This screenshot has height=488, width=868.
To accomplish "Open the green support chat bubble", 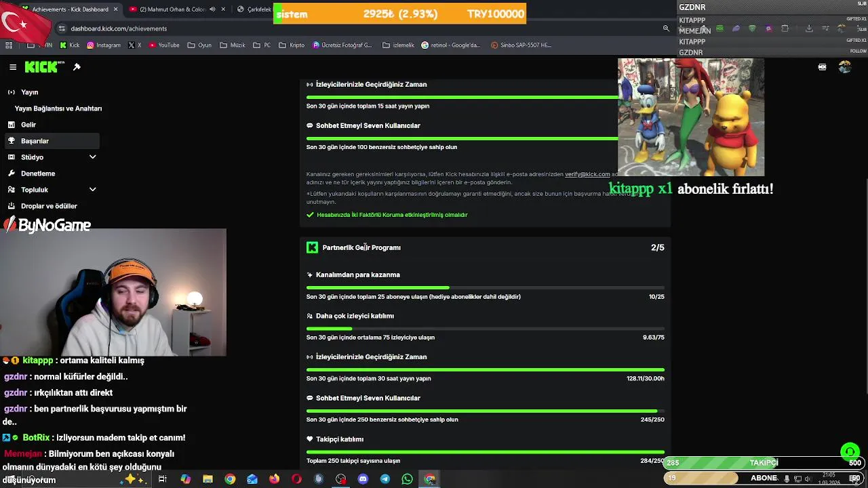I will (x=850, y=451).
